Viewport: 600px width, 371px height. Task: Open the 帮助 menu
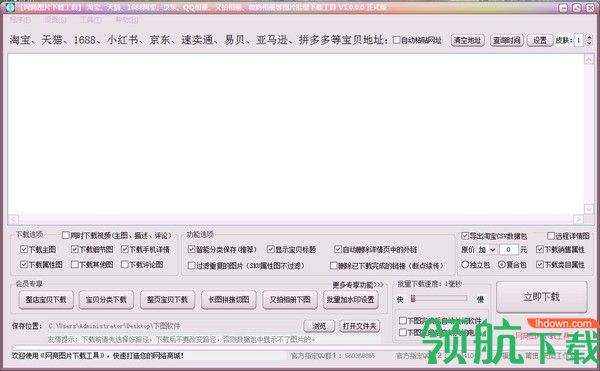pos(126,20)
